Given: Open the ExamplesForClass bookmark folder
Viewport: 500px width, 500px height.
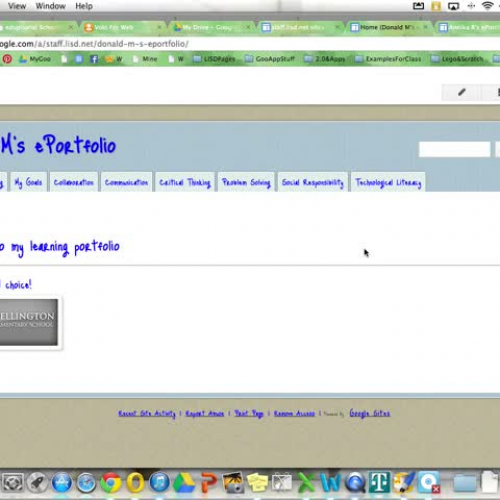Looking at the screenshot, I should click(388, 59).
